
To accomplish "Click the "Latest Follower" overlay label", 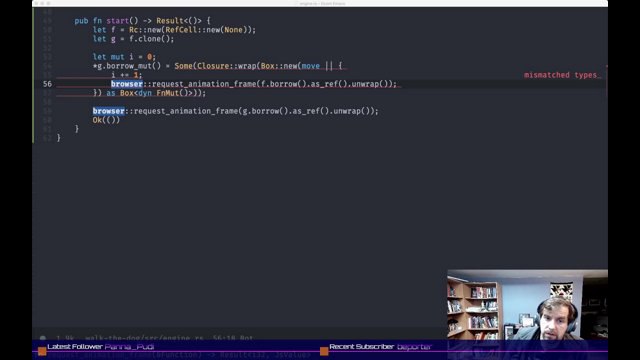I will point(75,347).
